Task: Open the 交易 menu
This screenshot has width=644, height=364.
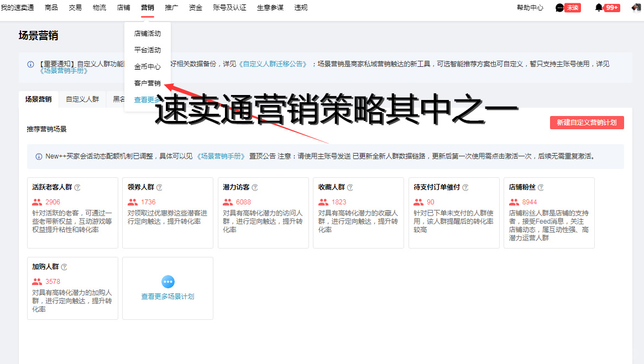Action: click(x=75, y=8)
